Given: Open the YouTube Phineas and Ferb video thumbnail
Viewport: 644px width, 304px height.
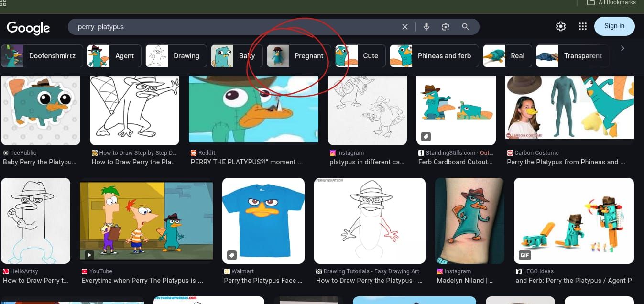Looking at the screenshot, I should click(146, 221).
